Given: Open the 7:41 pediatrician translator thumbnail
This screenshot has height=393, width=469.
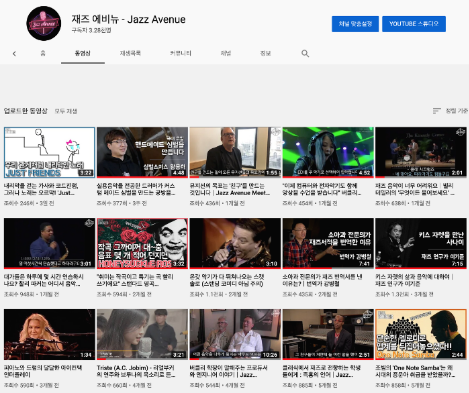Looking at the screenshot, I should 328,243.
